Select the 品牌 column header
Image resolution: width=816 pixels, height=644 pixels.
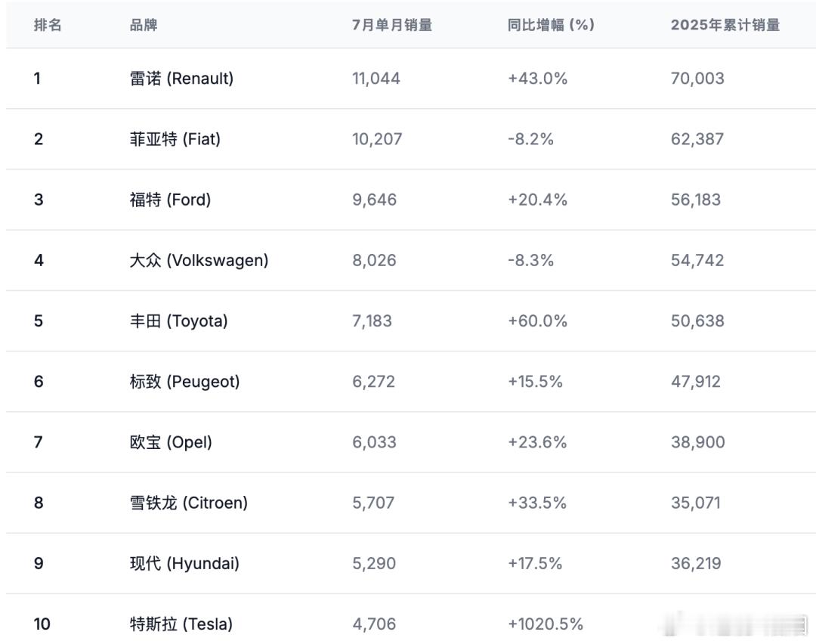click(x=144, y=25)
